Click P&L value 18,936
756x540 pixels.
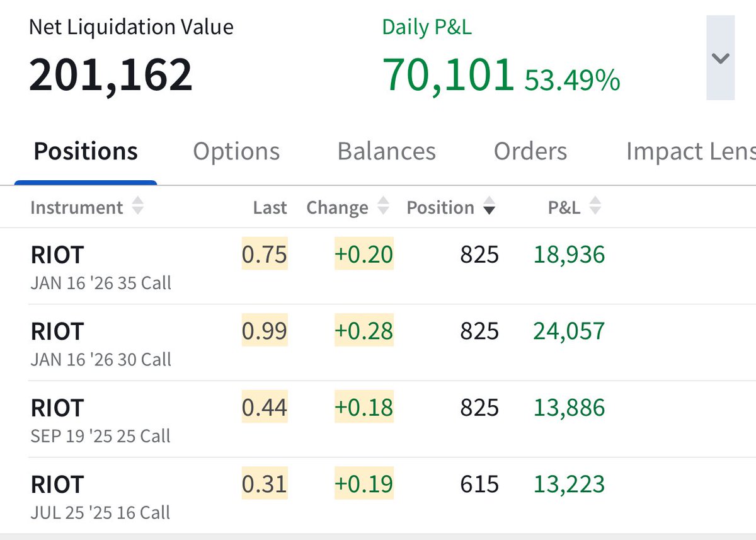[569, 255]
